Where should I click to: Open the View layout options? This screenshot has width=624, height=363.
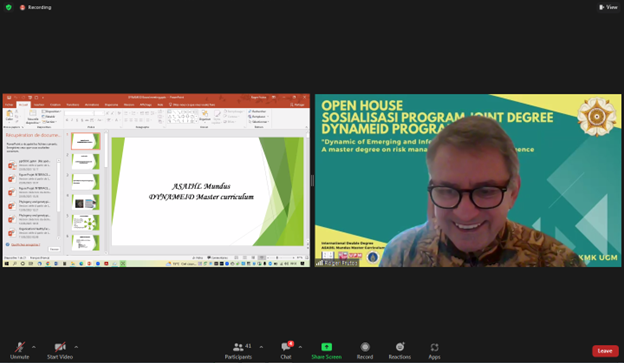click(x=608, y=7)
